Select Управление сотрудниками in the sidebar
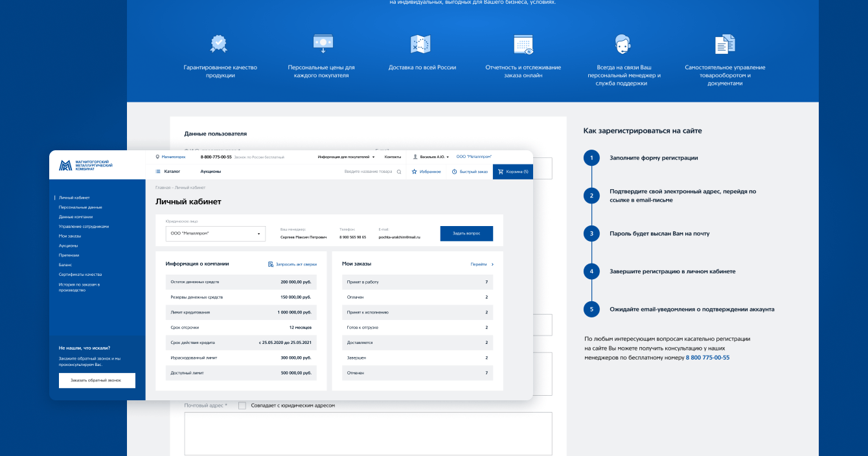Screen dimensions: 868x456 (x=84, y=227)
